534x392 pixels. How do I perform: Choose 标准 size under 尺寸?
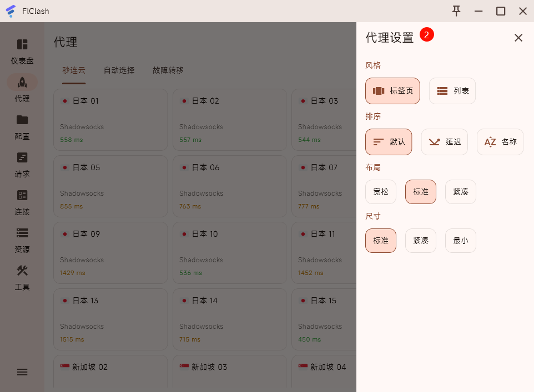point(381,241)
